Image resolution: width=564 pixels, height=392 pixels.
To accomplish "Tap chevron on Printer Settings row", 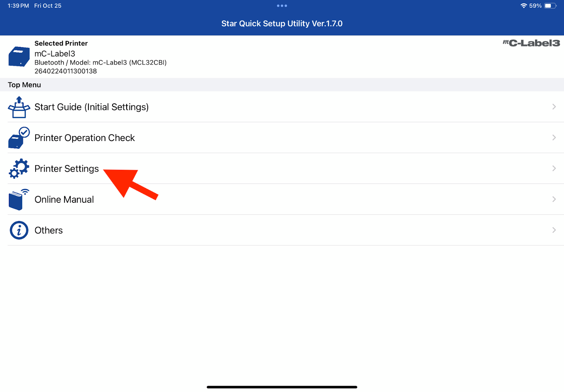I will 554,169.
